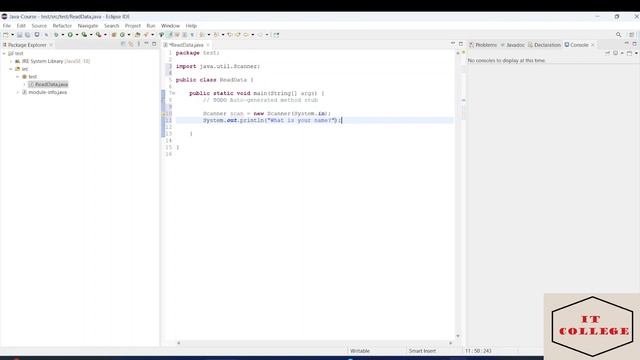Open the Debug configurations dropdown arrow
Viewport: 640px width, 360px height.
pyautogui.click(x=62, y=35)
